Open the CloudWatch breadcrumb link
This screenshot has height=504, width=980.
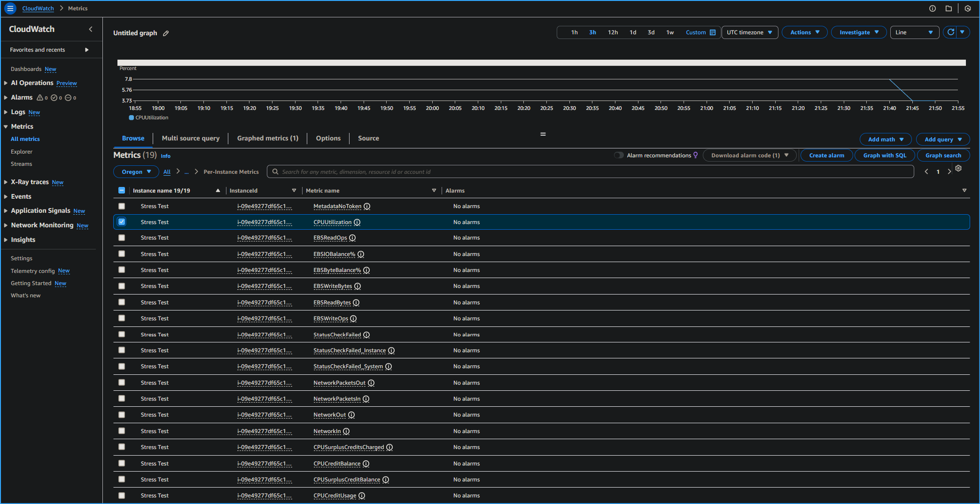(38, 8)
